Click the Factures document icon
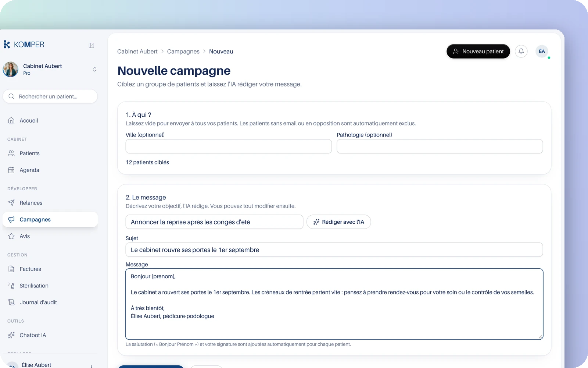Image resolution: width=588 pixels, height=368 pixels. [11, 269]
